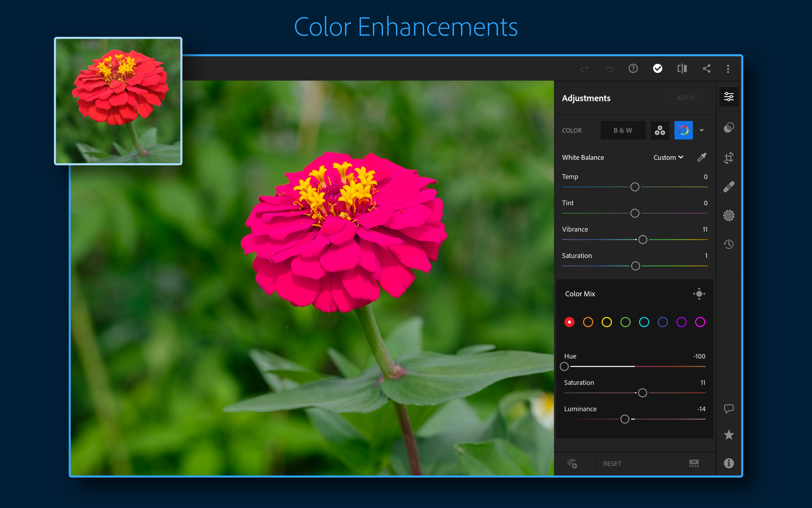Click the white balance eyedropper

tap(702, 157)
